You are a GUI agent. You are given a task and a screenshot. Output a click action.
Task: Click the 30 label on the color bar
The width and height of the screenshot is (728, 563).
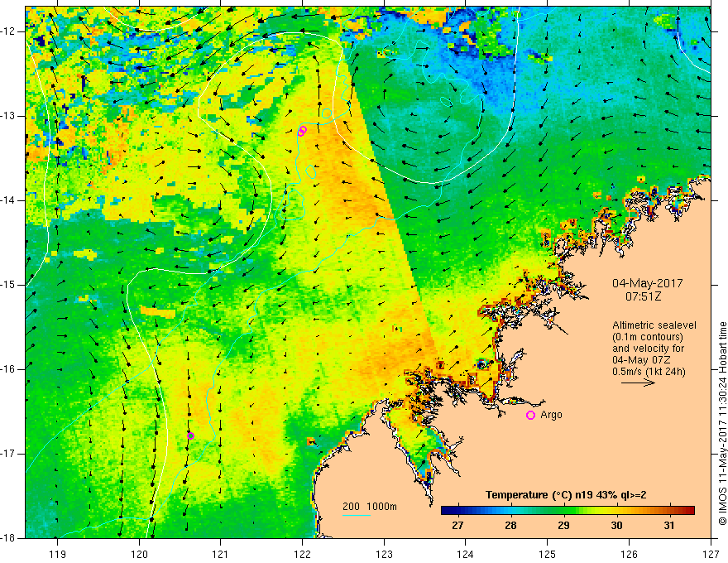coord(616,526)
